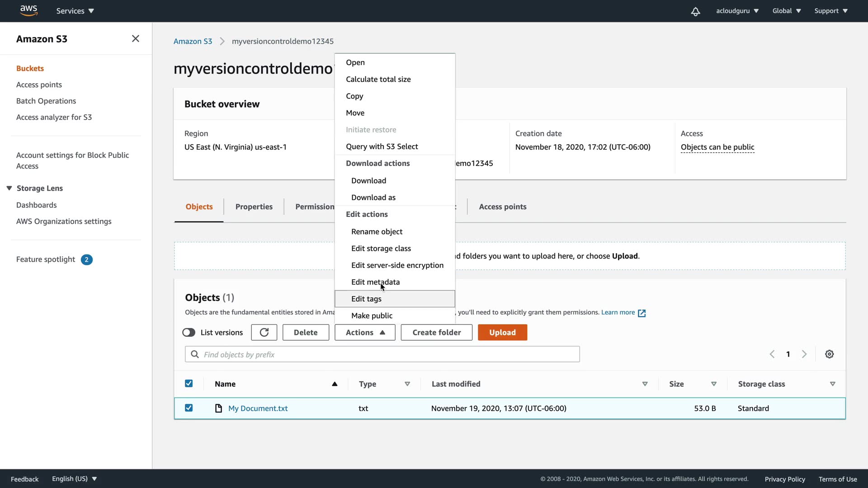Switch to the Properties tab
Image resolution: width=868 pixels, height=488 pixels.
(254, 206)
